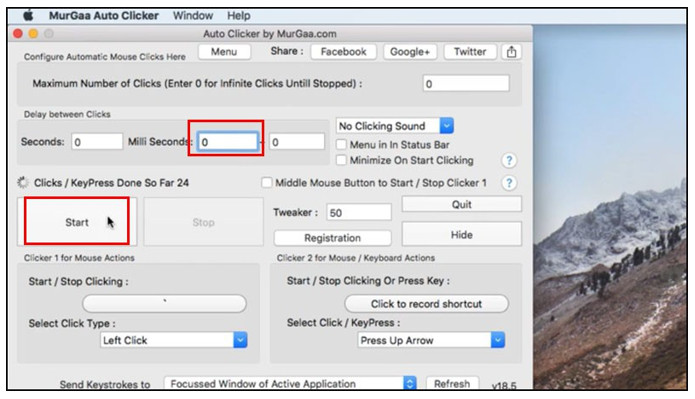
Task: Select the focused Milli Seconds input field
Action: [228, 142]
